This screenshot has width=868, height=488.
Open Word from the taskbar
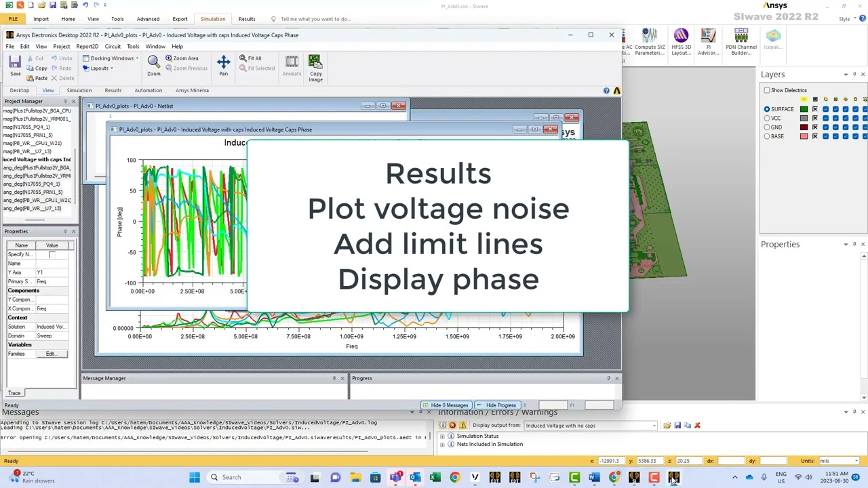pos(594,477)
